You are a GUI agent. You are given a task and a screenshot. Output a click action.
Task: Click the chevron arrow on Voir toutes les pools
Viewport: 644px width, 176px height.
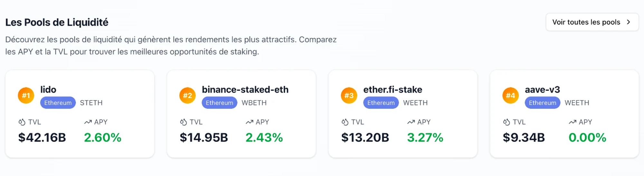click(628, 22)
